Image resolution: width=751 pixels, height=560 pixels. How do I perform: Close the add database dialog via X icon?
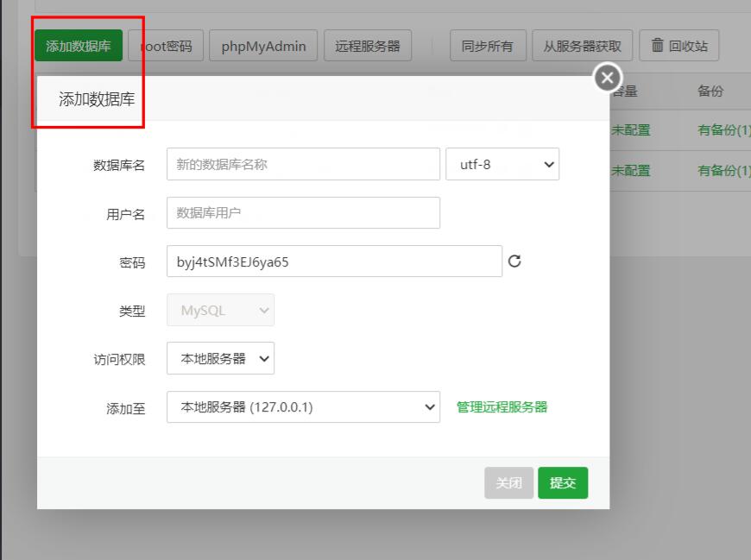pyautogui.click(x=608, y=78)
